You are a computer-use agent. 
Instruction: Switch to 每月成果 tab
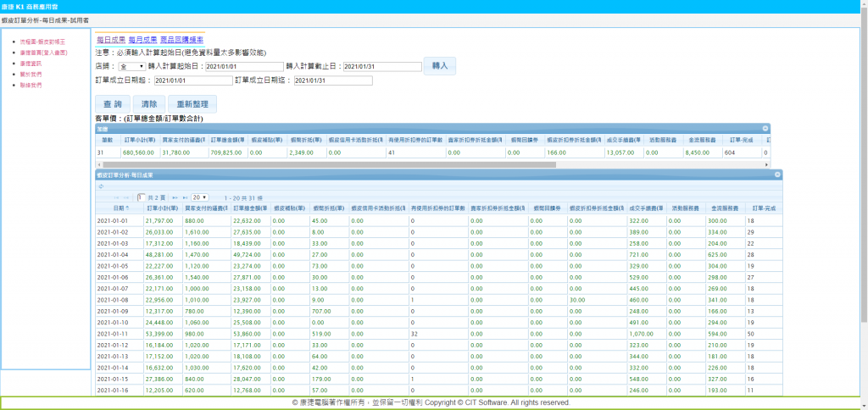coord(143,40)
